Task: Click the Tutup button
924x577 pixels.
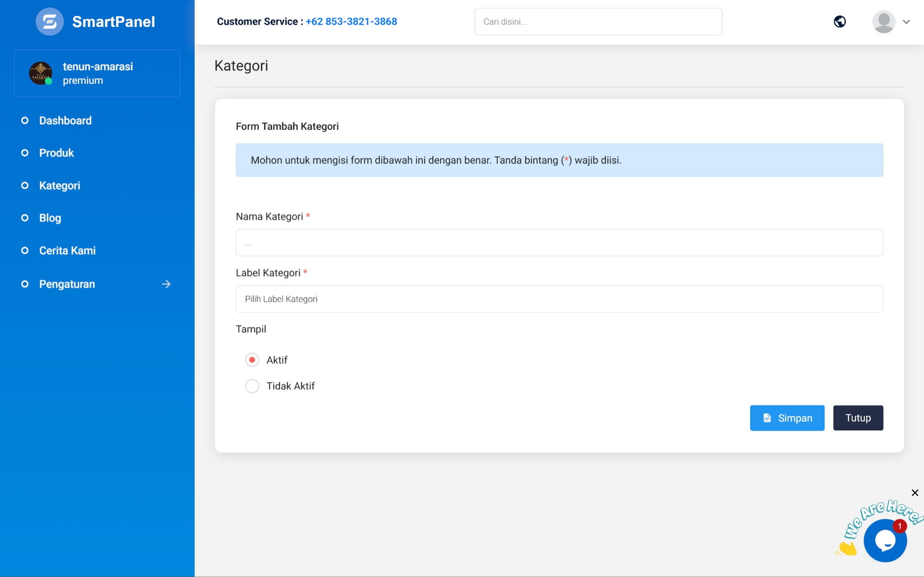Action: point(858,418)
